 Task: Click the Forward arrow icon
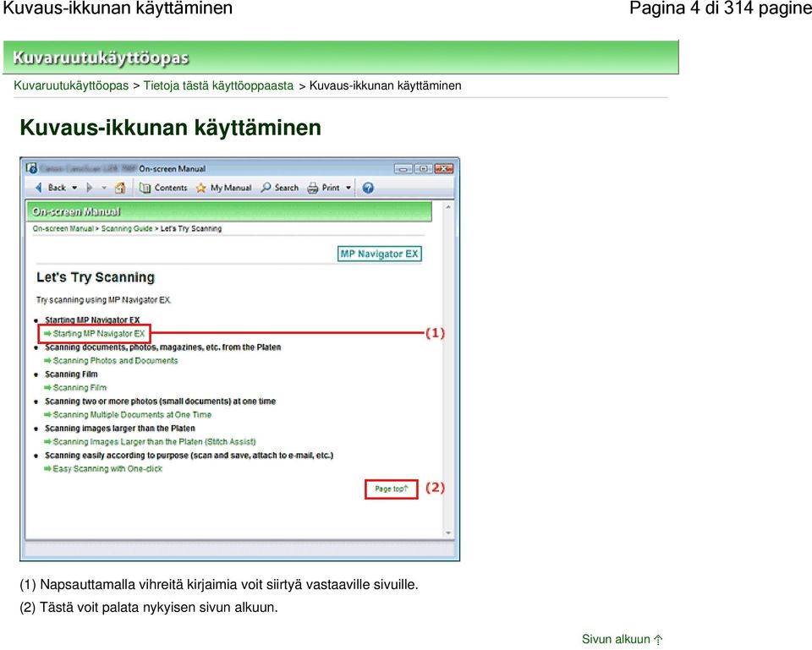90,188
